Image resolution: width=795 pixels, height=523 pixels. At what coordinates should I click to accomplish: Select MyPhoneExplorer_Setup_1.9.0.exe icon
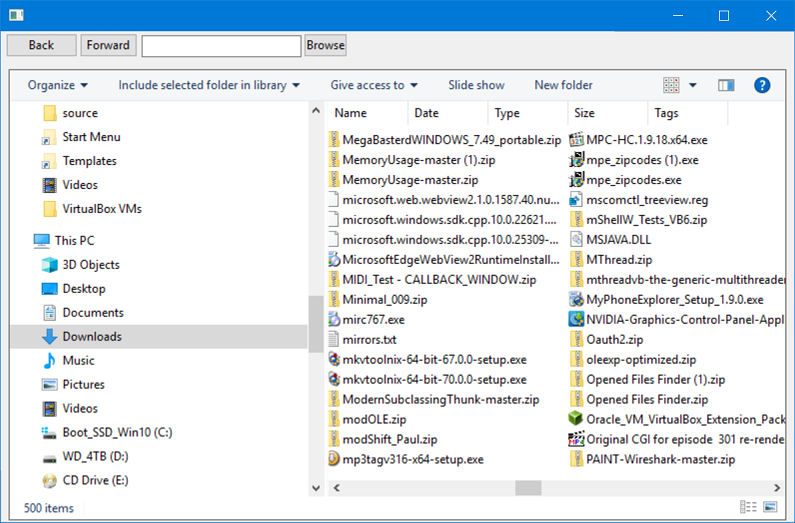coord(576,300)
